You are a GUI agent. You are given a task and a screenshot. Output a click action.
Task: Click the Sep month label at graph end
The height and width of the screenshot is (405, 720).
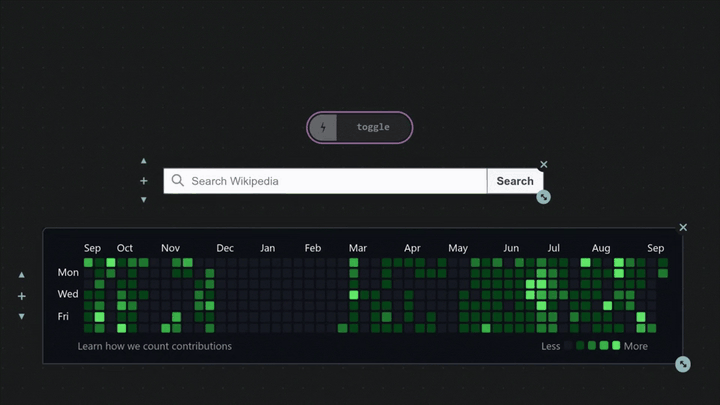click(x=656, y=248)
